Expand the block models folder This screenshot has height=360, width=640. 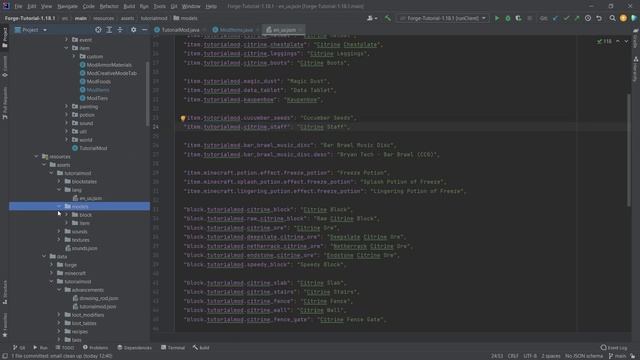pos(67,215)
